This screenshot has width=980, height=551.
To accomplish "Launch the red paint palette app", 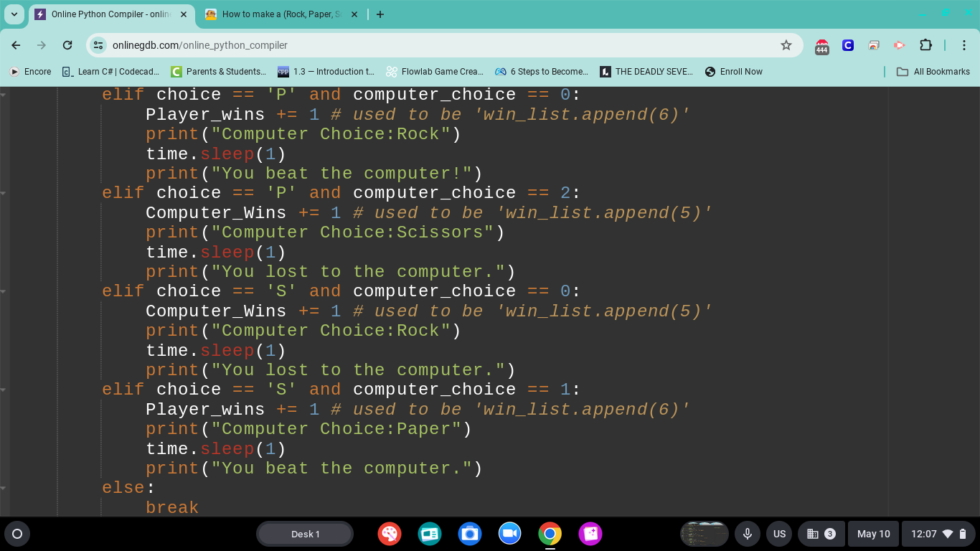I will click(x=390, y=534).
